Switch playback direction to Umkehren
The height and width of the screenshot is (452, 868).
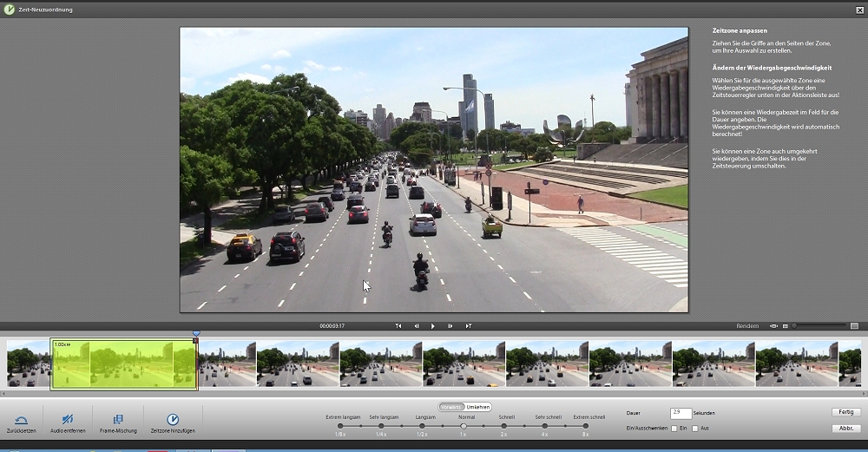(x=477, y=407)
